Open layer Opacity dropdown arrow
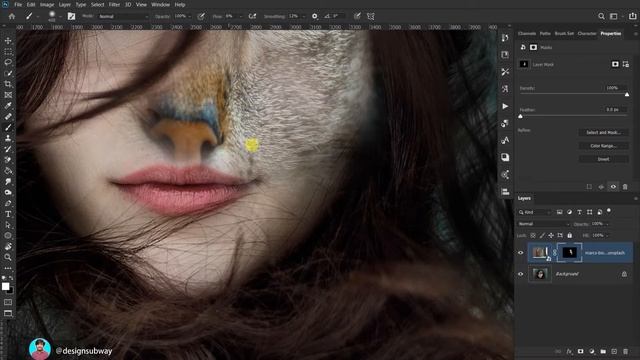This screenshot has height=360, width=640. [607, 224]
